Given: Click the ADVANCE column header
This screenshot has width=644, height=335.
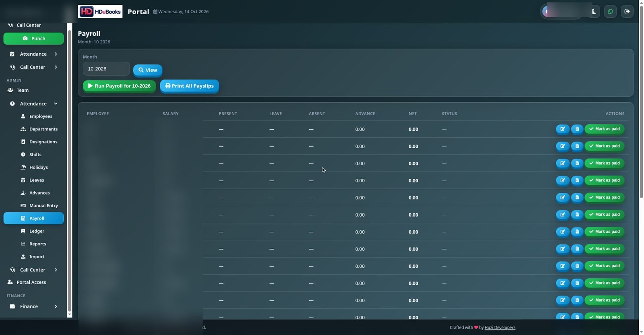Looking at the screenshot, I should [x=365, y=114].
